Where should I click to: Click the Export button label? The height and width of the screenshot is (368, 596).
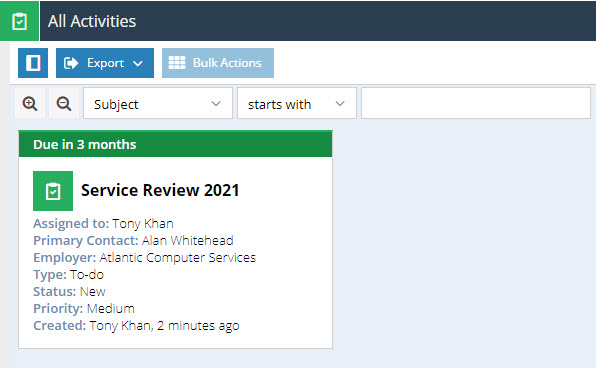coord(105,63)
